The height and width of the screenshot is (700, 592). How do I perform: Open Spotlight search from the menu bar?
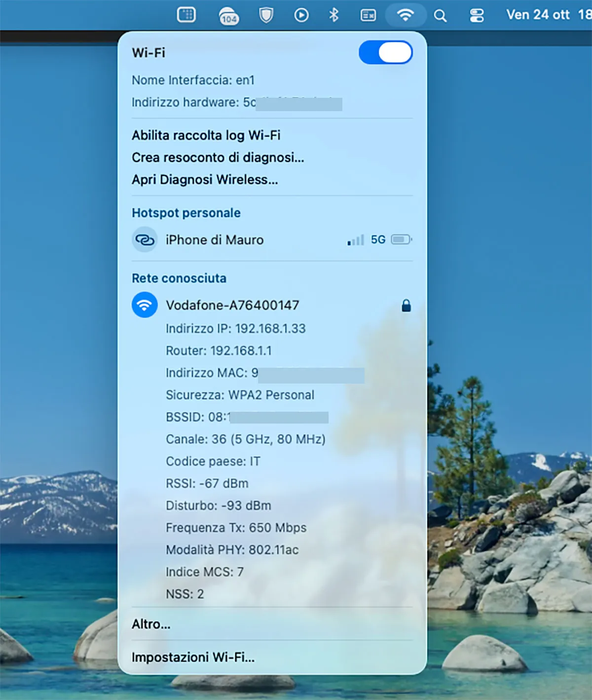point(440,15)
